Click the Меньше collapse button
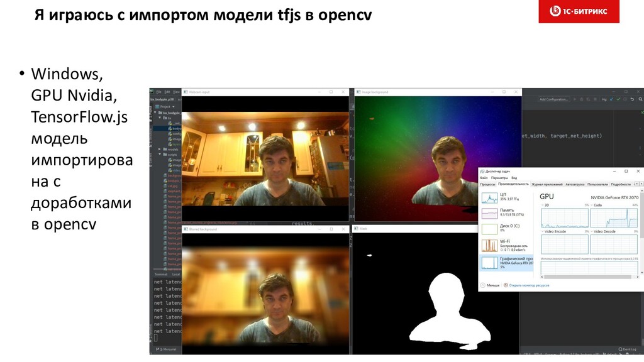644x362 pixels. (x=491, y=285)
